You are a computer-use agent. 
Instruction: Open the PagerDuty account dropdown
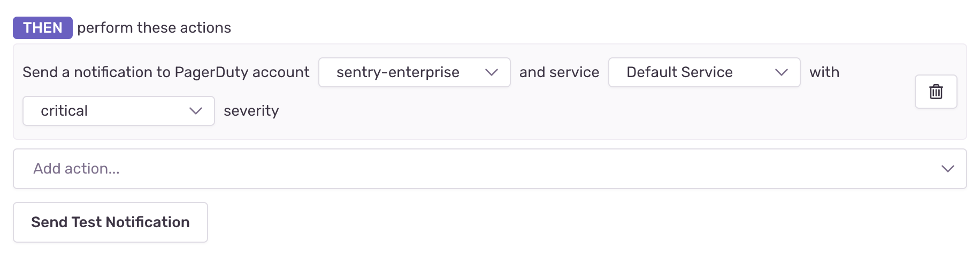tap(414, 72)
